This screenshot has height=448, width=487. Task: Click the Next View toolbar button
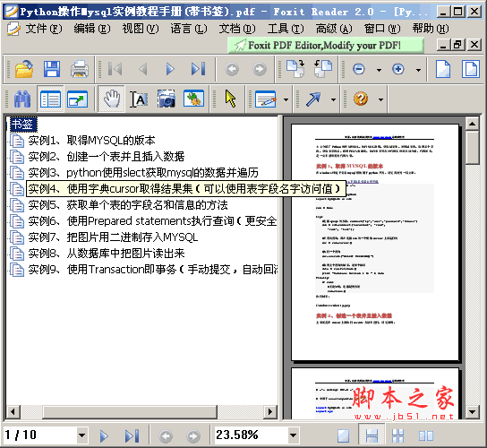tap(260, 69)
